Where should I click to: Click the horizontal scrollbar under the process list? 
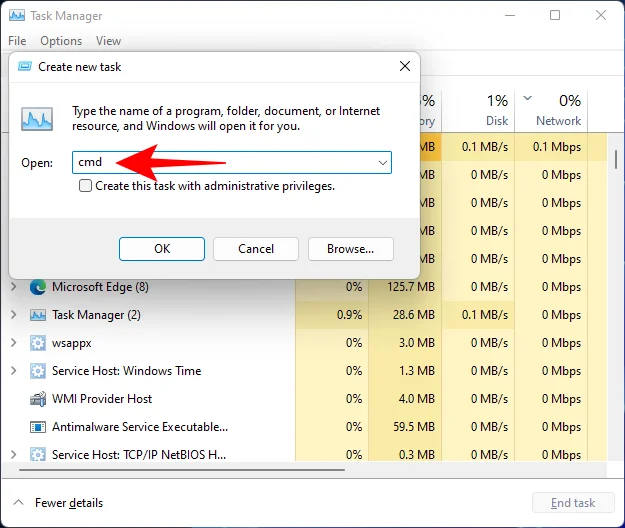[x=182, y=470]
